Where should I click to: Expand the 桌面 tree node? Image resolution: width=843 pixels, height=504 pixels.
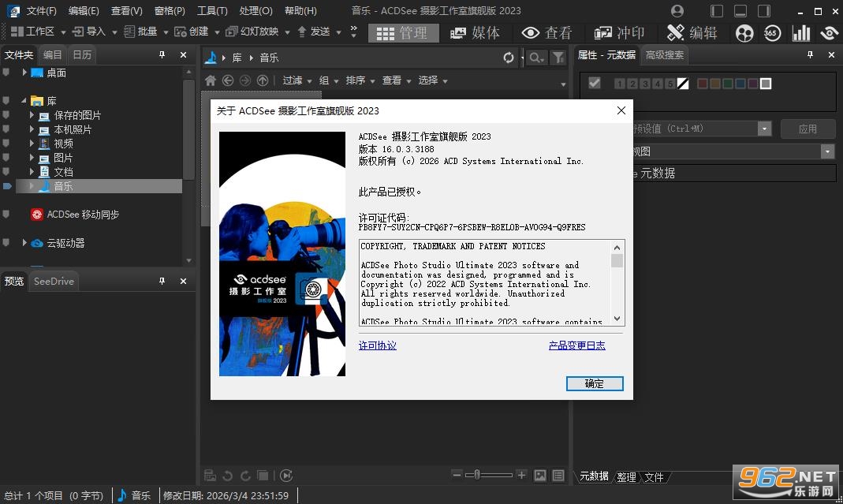24,72
